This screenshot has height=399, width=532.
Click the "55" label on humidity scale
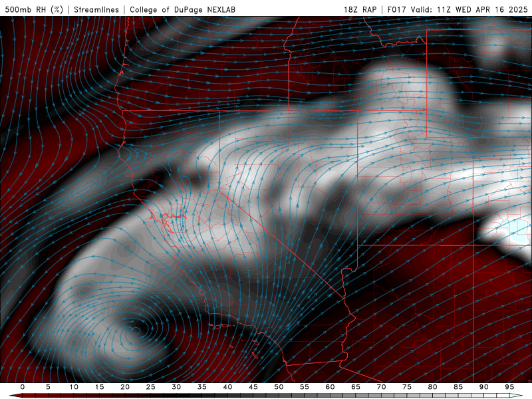(305, 387)
